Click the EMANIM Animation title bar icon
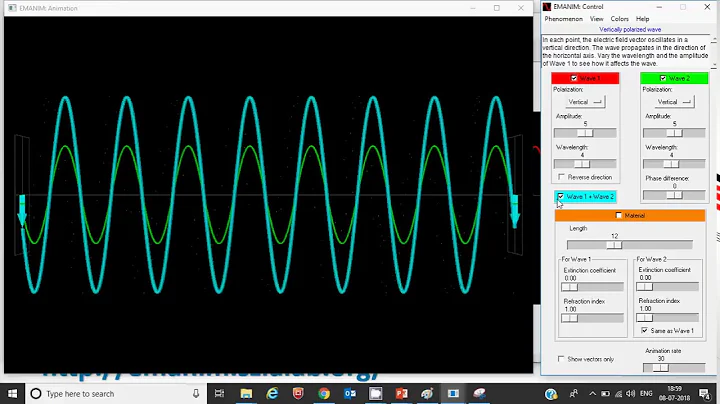The height and width of the screenshot is (404, 720). [x=12, y=8]
